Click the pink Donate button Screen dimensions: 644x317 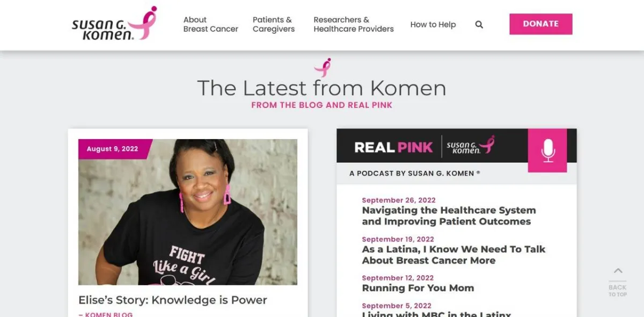pyautogui.click(x=541, y=24)
